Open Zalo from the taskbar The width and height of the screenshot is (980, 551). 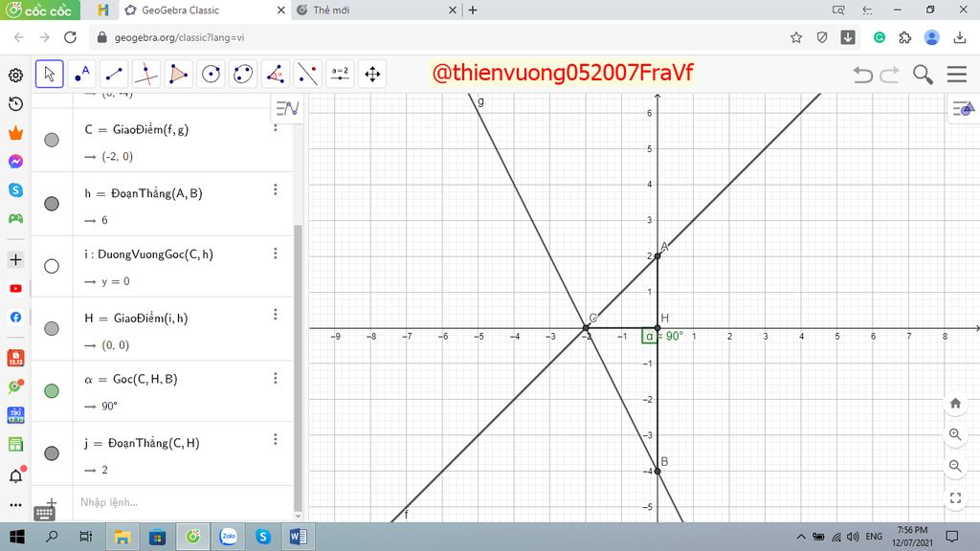click(228, 537)
